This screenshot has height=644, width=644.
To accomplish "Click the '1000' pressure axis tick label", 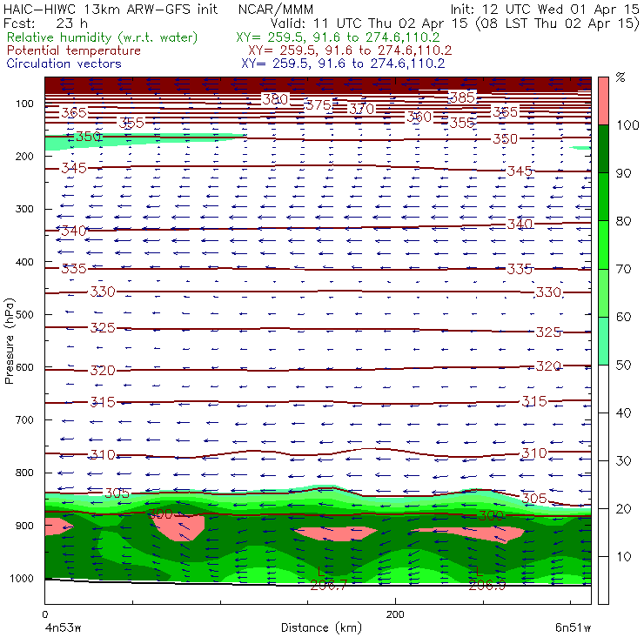I will (x=22, y=578).
